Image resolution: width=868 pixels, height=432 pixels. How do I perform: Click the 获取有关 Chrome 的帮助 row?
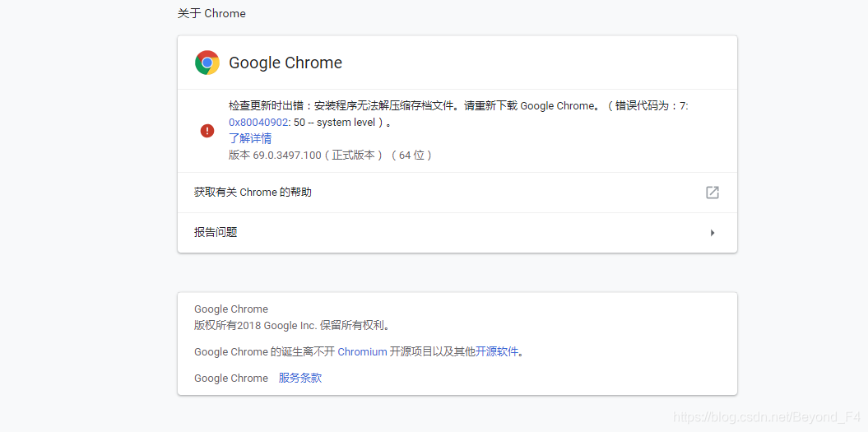pos(457,193)
